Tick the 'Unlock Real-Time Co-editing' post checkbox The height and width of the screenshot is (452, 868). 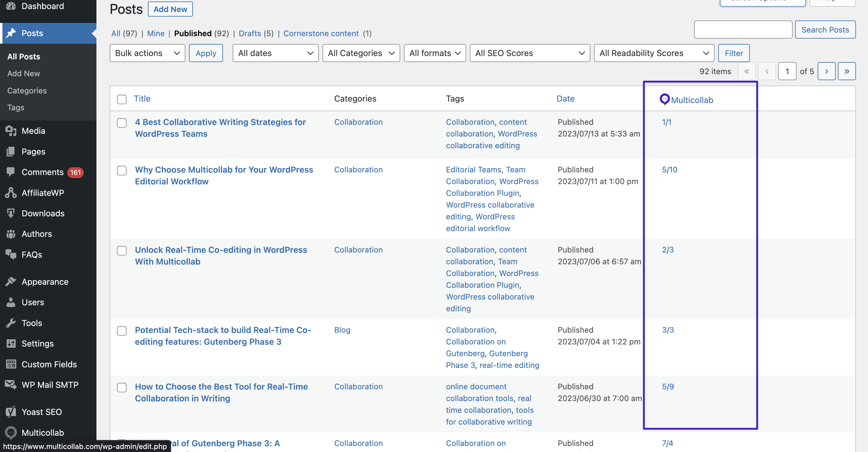coord(122,251)
